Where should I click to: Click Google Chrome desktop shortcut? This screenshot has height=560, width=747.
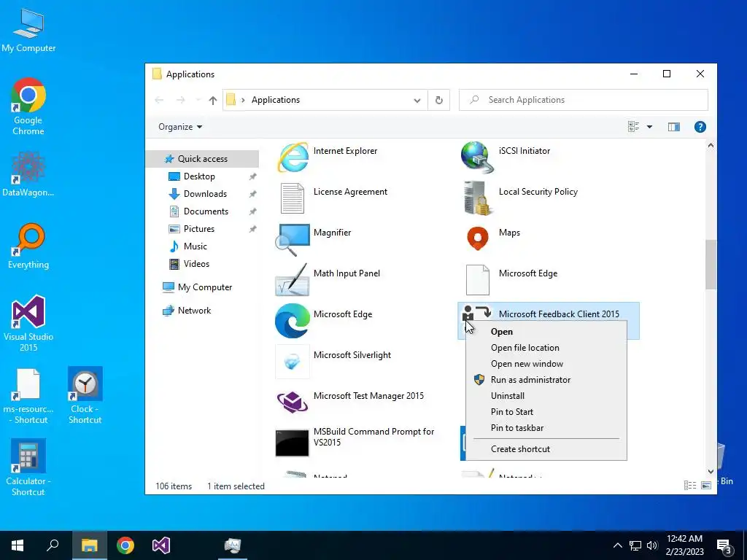click(28, 106)
